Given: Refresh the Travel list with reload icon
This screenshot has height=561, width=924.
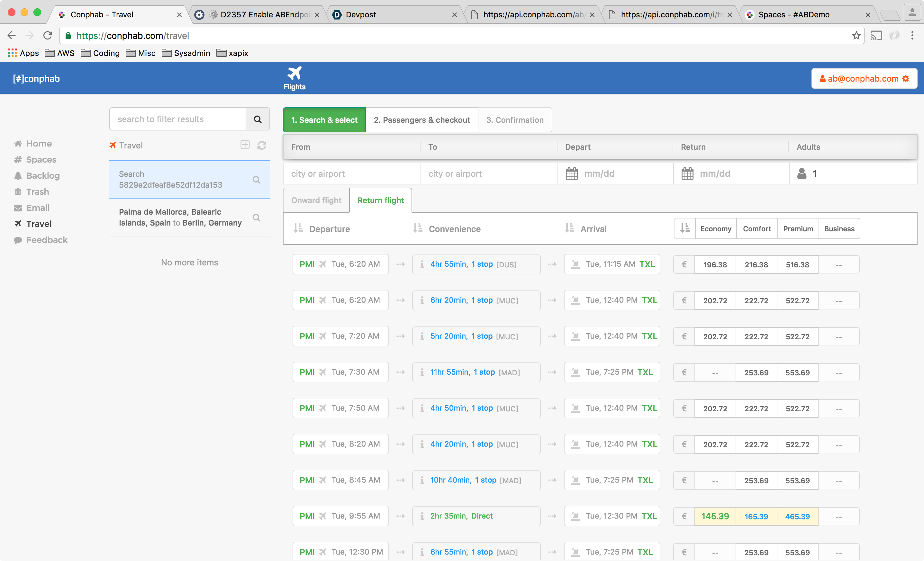Looking at the screenshot, I should point(262,145).
